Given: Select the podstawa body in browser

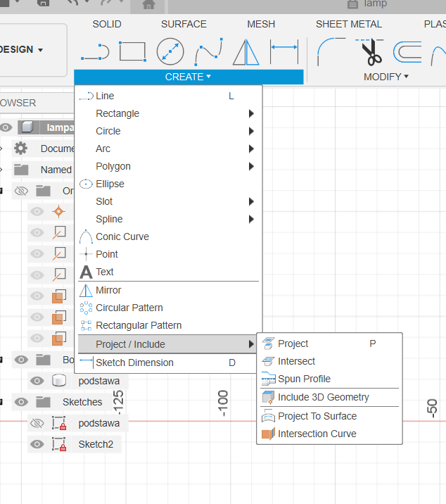Looking at the screenshot, I should coord(98,381).
